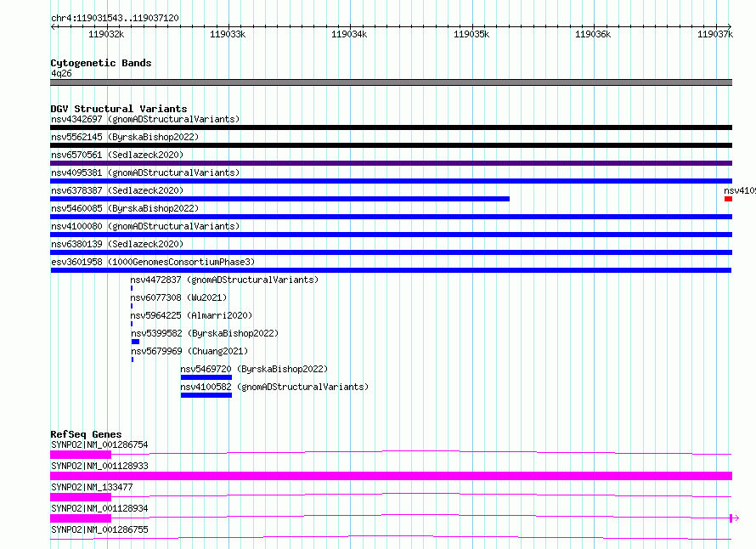The height and width of the screenshot is (549, 756).
Task: Click the blue bar under nsv5469720
Action: click(x=206, y=377)
